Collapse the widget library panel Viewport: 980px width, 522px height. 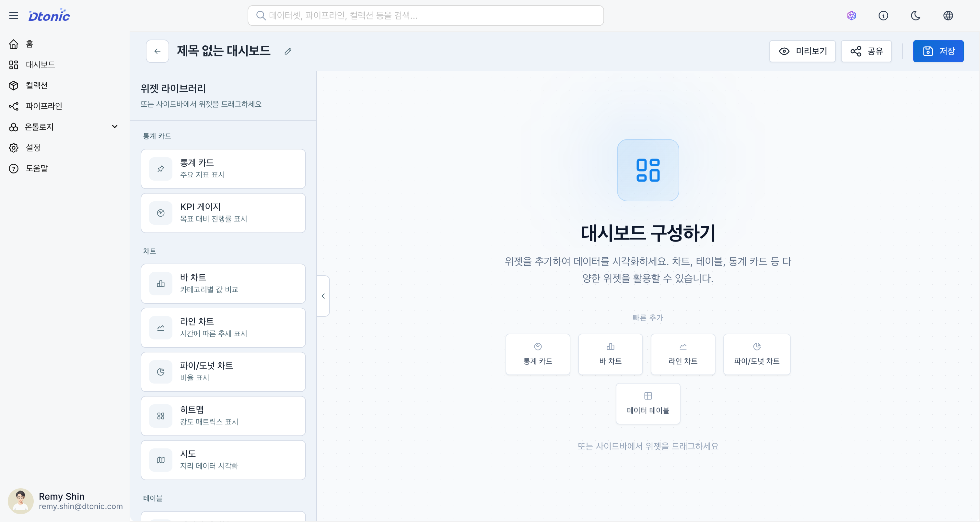323,296
